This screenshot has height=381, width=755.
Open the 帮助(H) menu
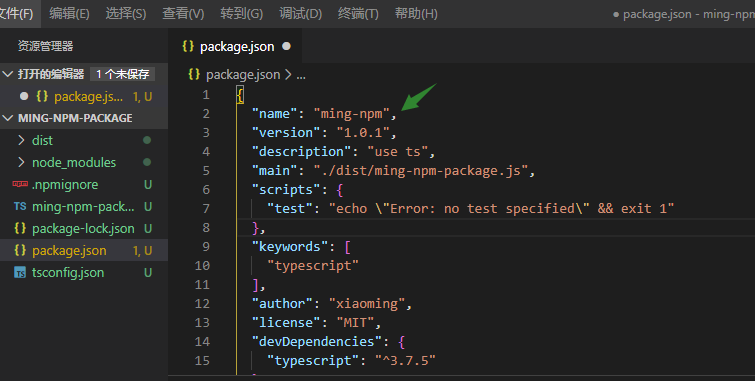[x=416, y=13]
